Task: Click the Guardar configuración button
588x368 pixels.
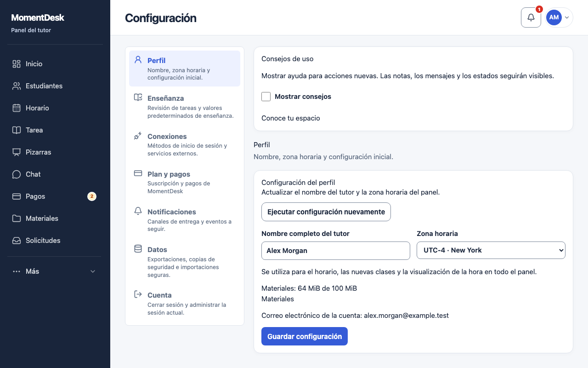Action: (x=305, y=336)
